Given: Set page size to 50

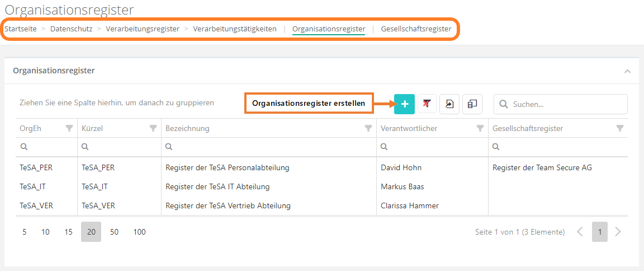Looking at the screenshot, I should (x=114, y=232).
